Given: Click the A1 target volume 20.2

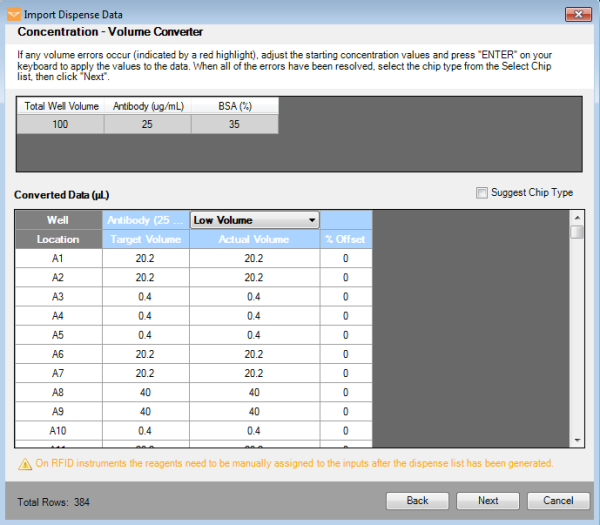Looking at the screenshot, I should (x=145, y=258).
